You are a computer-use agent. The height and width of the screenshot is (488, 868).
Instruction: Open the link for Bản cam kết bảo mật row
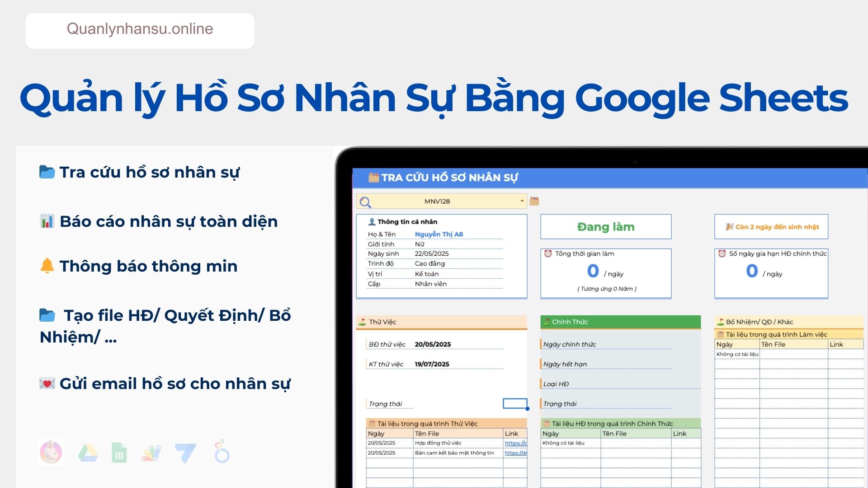516,453
